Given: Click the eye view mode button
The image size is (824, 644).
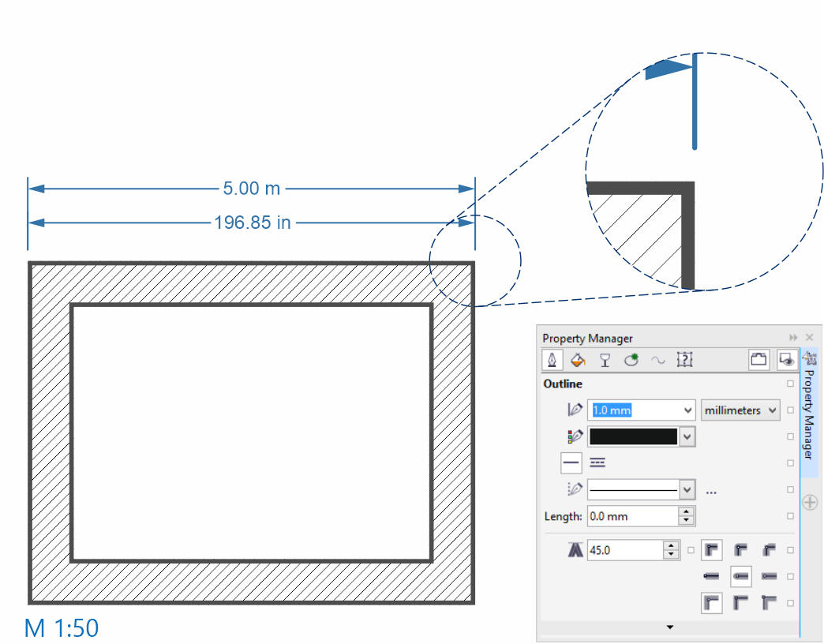Looking at the screenshot, I should [x=786, y=360].
